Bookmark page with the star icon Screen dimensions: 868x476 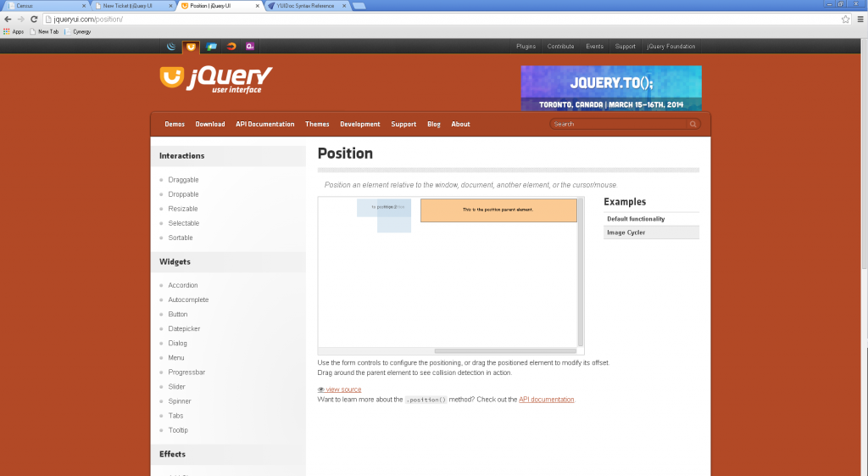click(845, 19)
